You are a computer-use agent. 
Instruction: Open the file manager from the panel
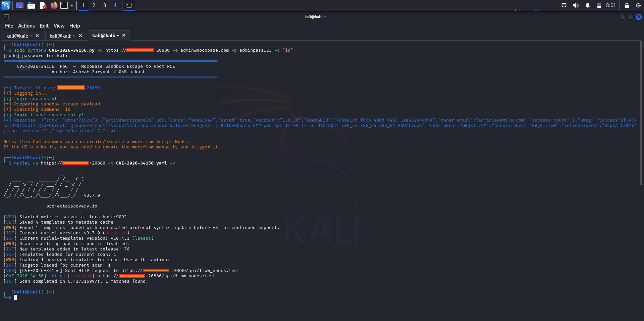[x=31, y=5]
